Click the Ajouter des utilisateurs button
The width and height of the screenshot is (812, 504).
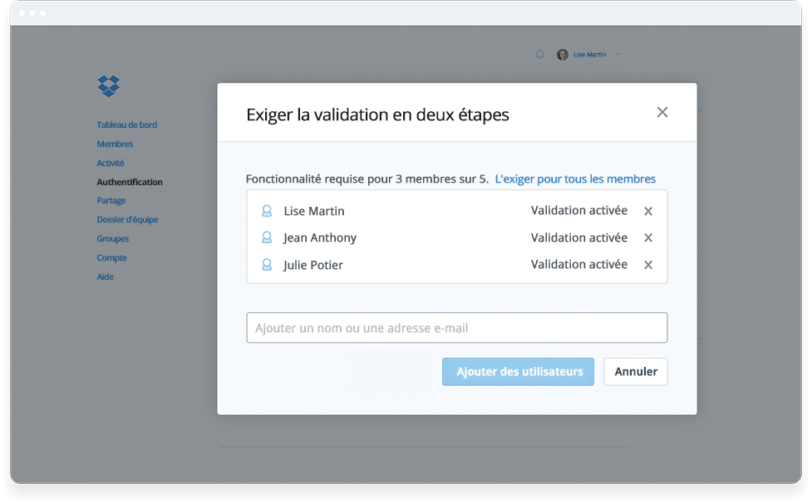(517, 371)
